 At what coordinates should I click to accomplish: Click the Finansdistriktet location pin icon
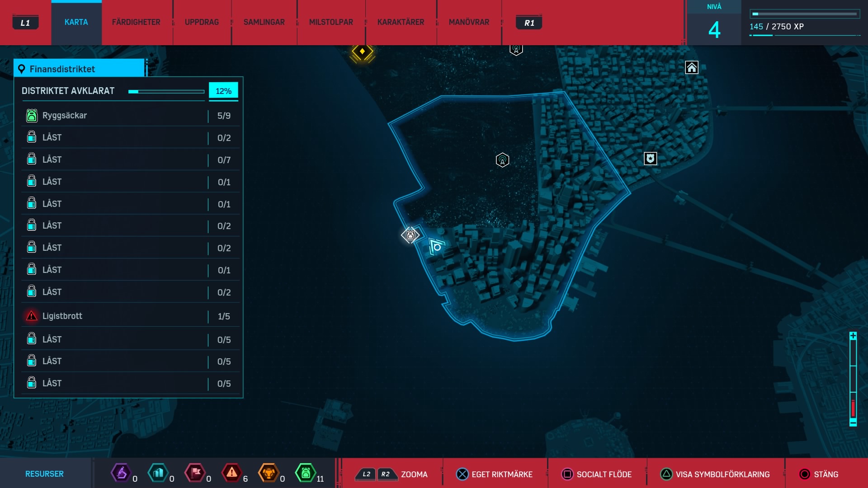click(x=21, y=69)
